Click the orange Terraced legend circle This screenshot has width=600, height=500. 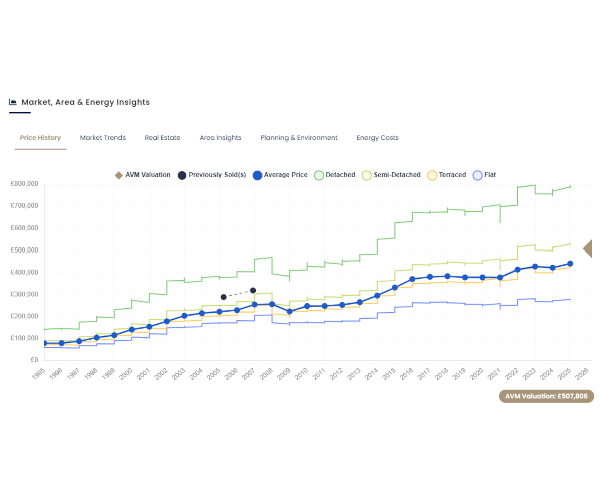[x=432, y=175]
